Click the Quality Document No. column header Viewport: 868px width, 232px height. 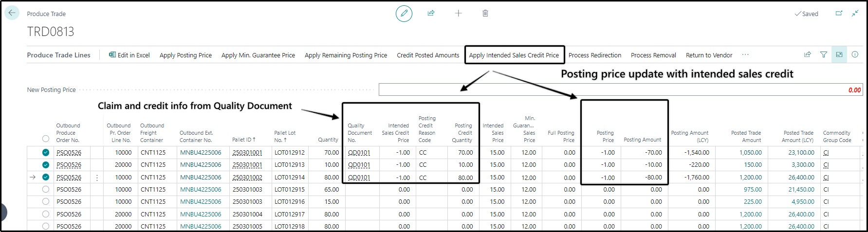tap(360, 133)
